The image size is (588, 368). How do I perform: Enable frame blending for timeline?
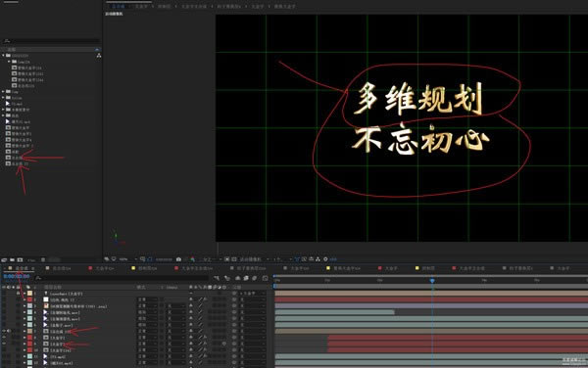246,278
